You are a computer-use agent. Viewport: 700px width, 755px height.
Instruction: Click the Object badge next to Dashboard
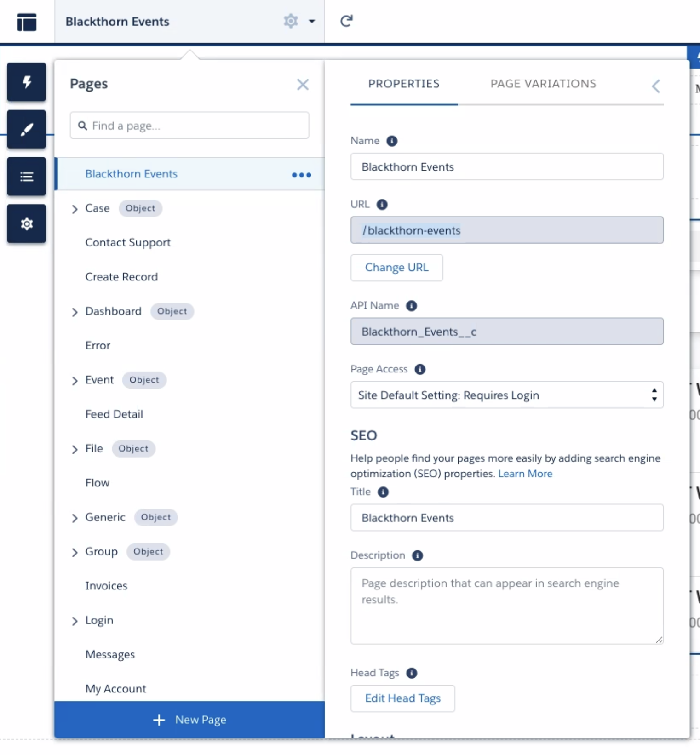pos(172,311)
